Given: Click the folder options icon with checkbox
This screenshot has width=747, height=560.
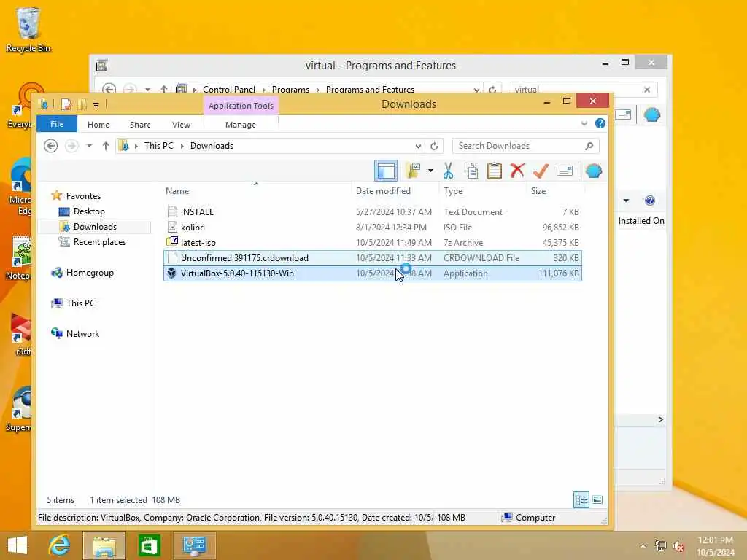Looking at the screenshot, I should pyautogui.click(x=413, y=171).
